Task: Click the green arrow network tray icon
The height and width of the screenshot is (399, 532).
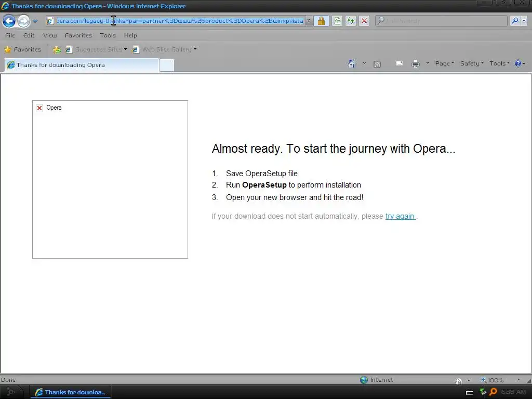Action: 483,392
